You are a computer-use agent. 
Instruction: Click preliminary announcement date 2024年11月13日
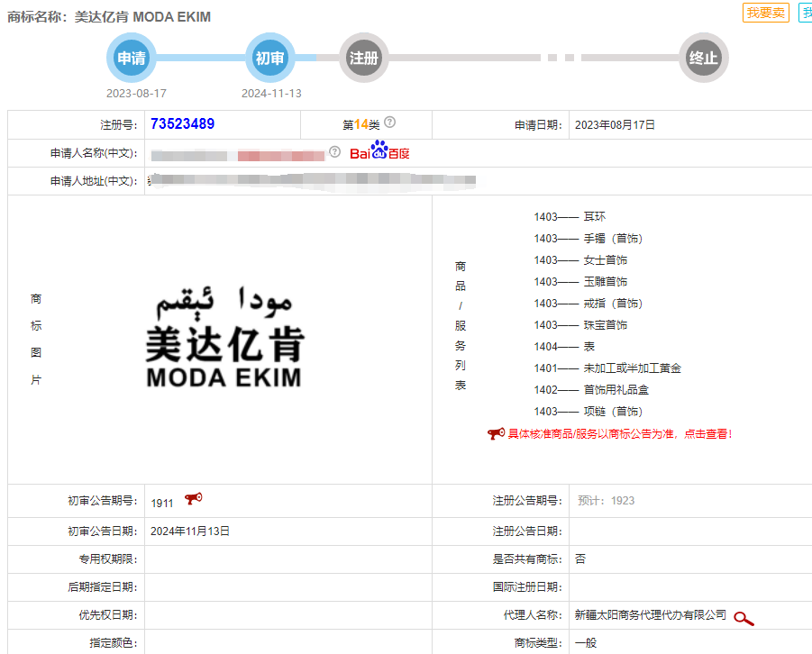tap(190, 531)
